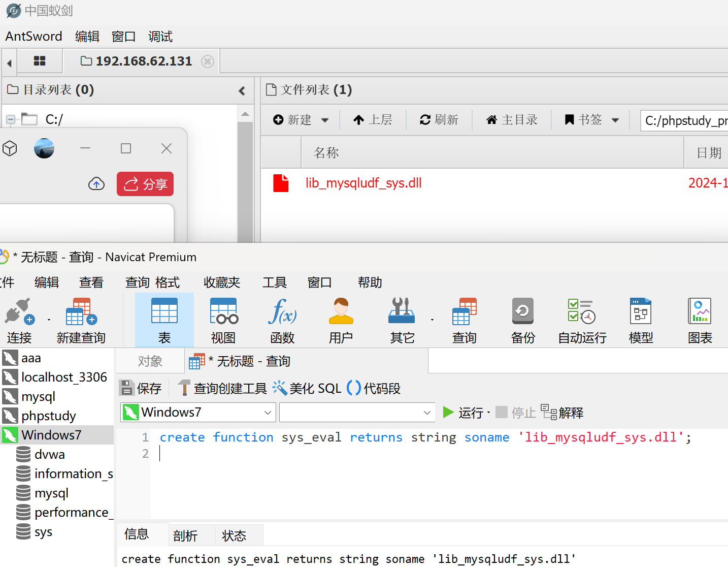Viewport: 728px width, 567px height.
Task: Open Navicat's 收藏夹 menu
Action: tap(222, 282)
